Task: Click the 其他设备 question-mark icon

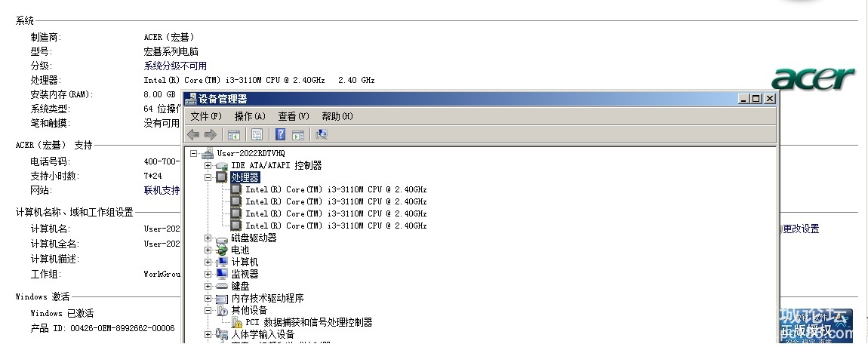Action: [222, 311]
